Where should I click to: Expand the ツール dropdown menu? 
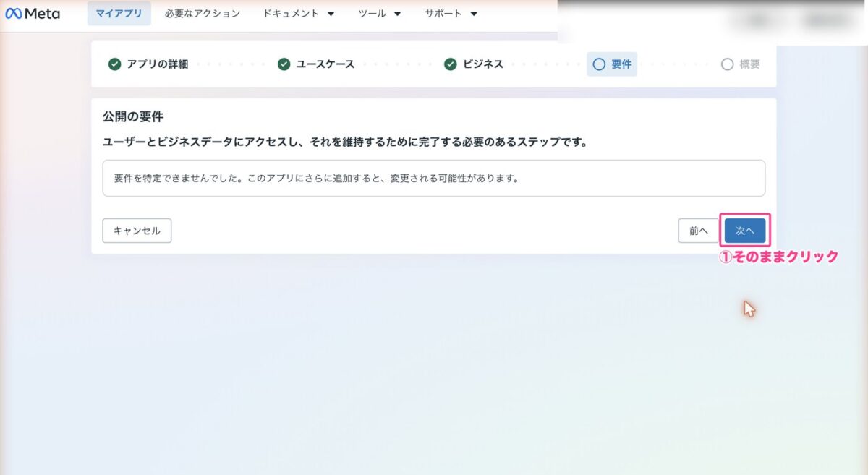pyautogui.click(x=380, y=14)
